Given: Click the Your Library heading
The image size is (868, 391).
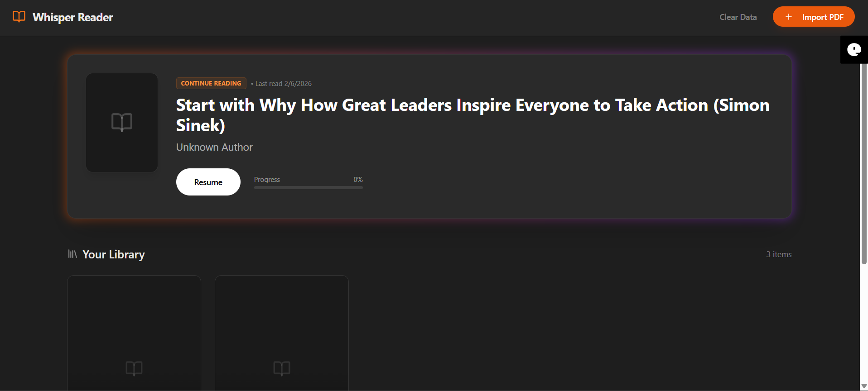Looking at the screenshot, I should pos(114,254).
